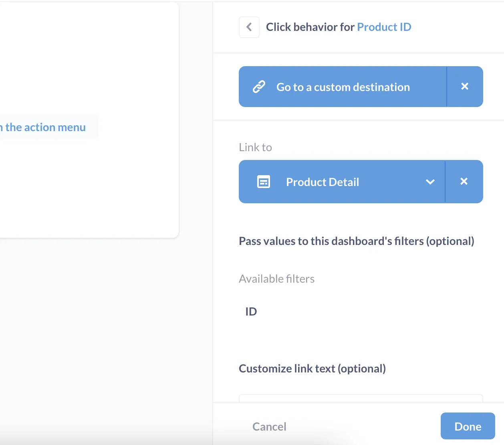
Task: Open the Link to destination chooser
Action: click(343, 182)
